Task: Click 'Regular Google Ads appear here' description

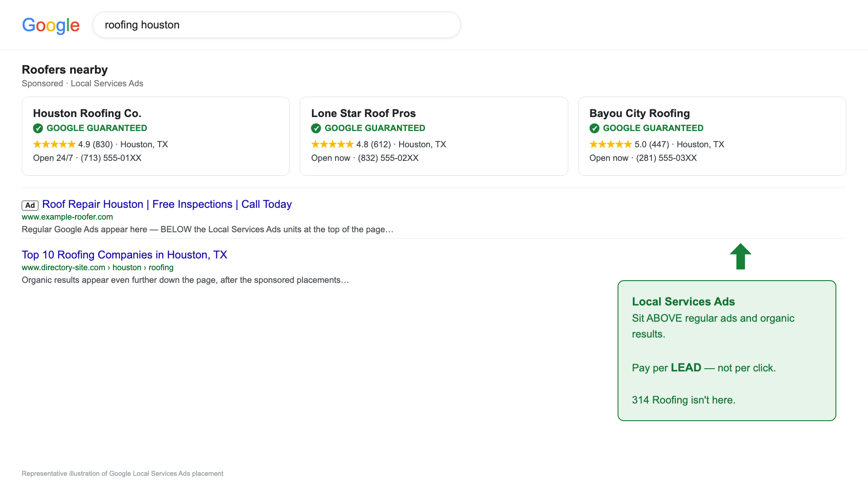Action: click(208, 230)
